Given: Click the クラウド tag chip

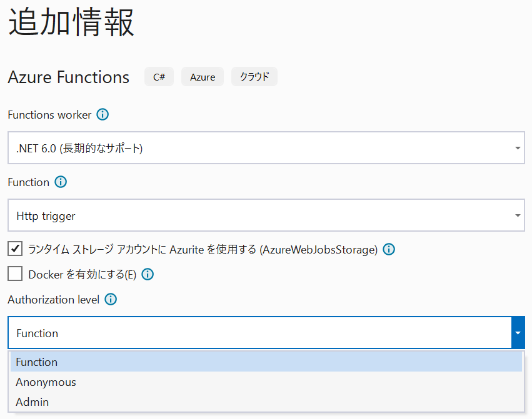Looking at the screenshot, I should (254, 77).
